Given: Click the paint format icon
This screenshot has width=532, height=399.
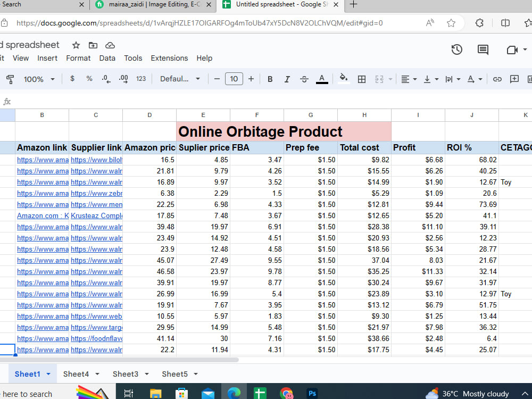Looking at the screenshot, I should pos(10,79).
